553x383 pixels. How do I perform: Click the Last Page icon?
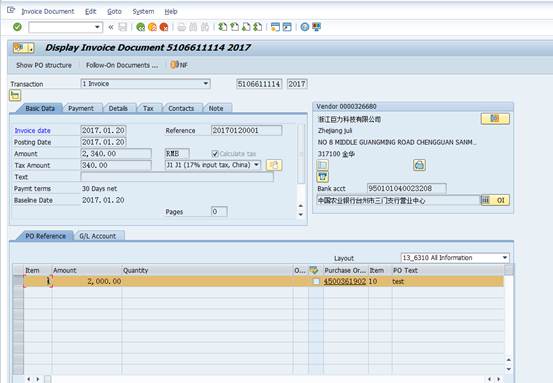tap(258, 27)
